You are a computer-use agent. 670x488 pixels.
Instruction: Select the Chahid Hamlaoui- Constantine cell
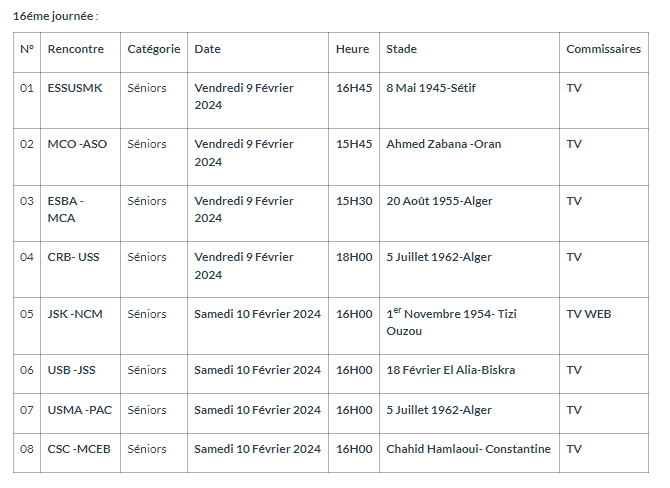click(468, 449)
